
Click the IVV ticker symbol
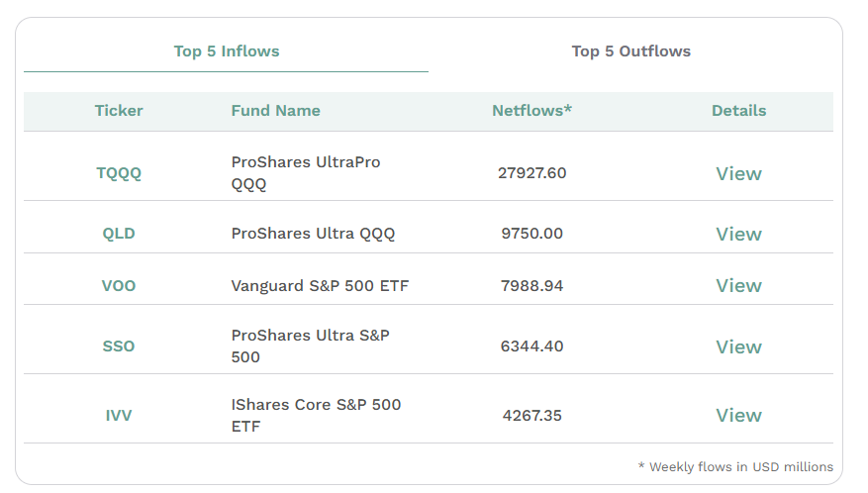pyautogui.click(x=119, y=416)
